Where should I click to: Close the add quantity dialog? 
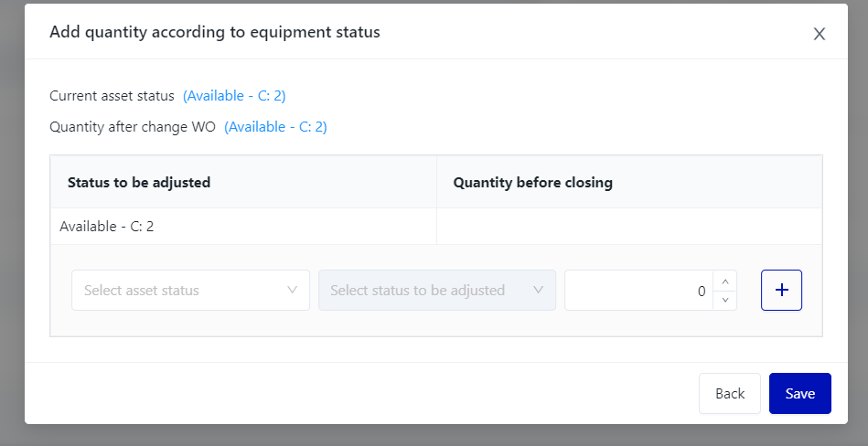(x=820, y=34)
